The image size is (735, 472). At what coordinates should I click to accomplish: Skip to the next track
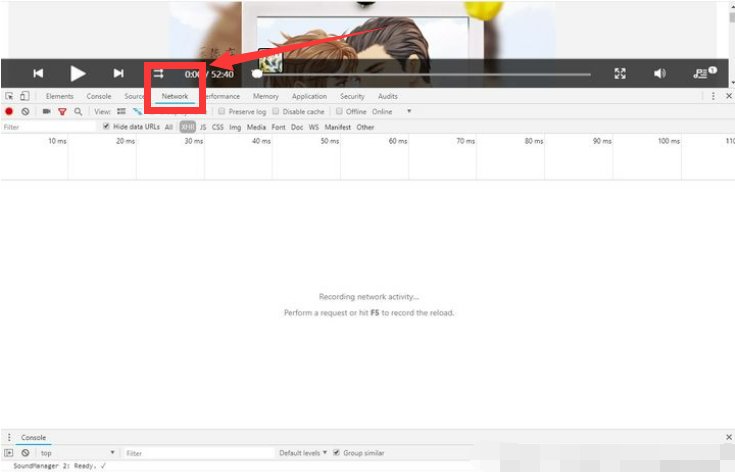[x=119, y=73]
